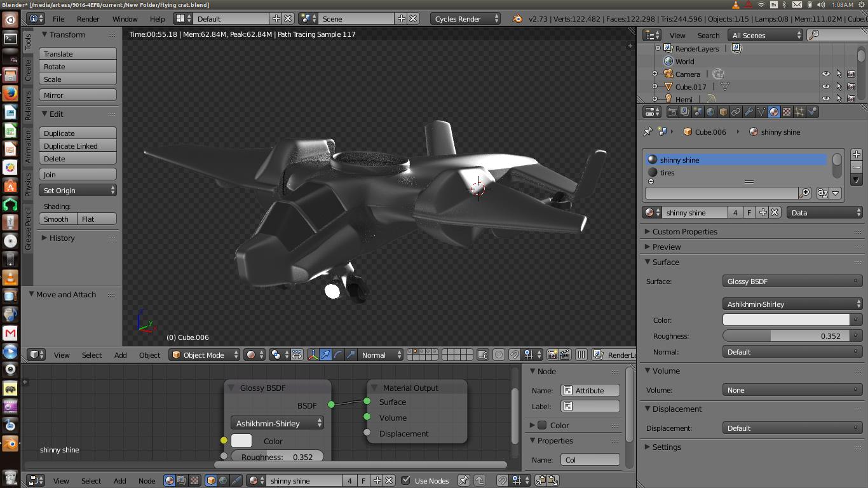Open the Render properties tab camera icon
This screenshot has height=488, width=868.
tap(672, 112)
